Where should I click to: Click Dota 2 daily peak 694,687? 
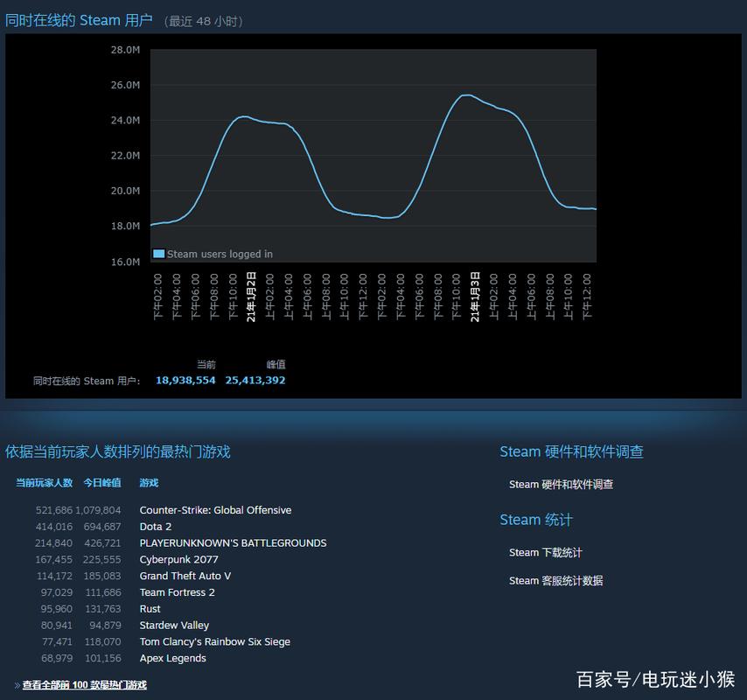[x=102, y=527]
